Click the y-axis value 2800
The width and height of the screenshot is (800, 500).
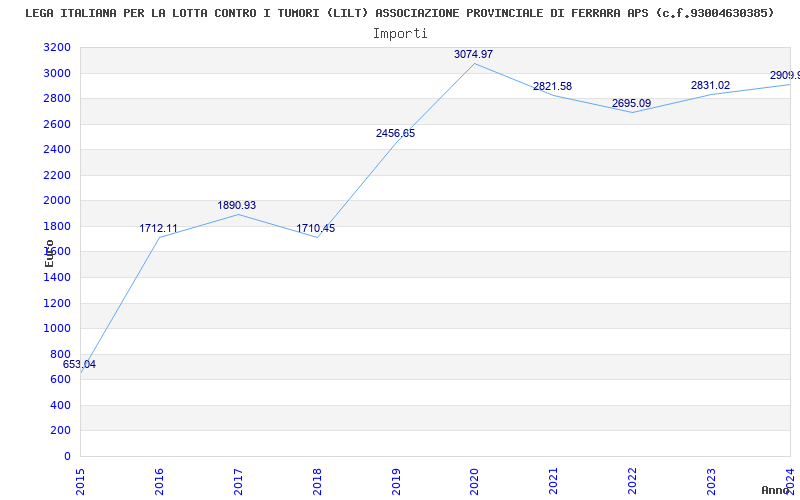tap(57, 99)
